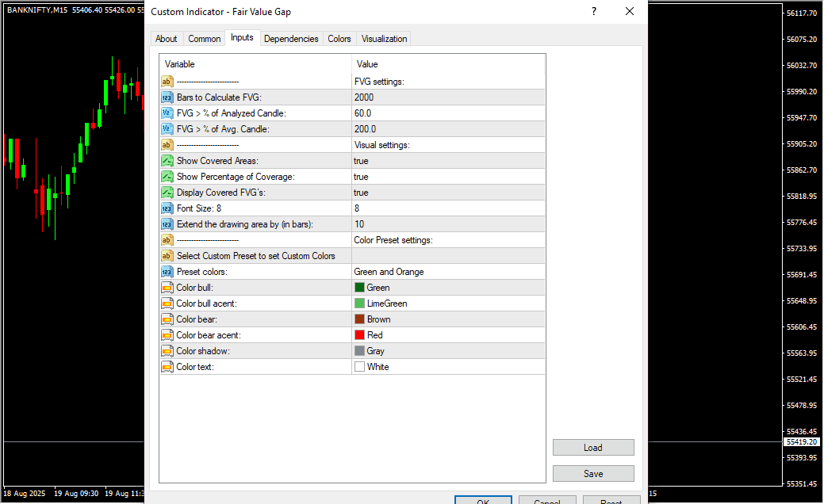Switch to the Visualization tab
Image resolution: width=824 pixels, height=504 pixels.
tap(384, 39)
